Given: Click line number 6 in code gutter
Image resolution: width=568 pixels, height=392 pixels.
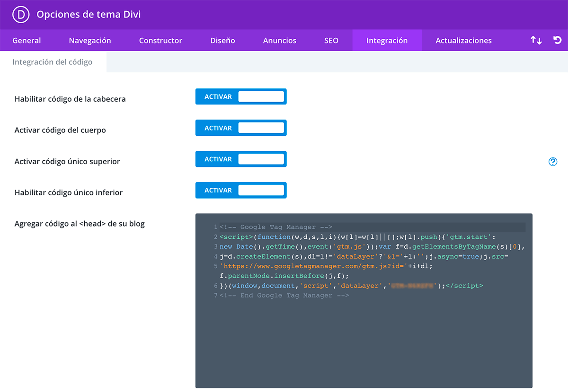Looking at the screenshot, I should click(215, 286).
